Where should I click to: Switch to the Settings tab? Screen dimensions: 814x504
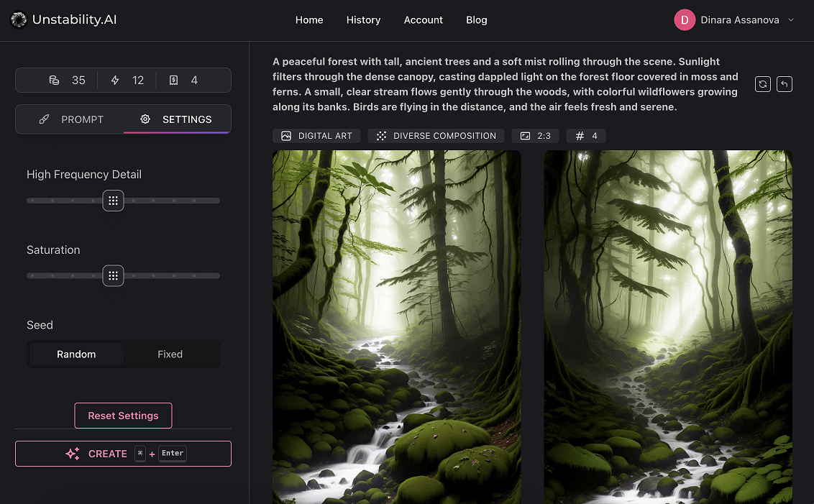(x=177, y=119)
